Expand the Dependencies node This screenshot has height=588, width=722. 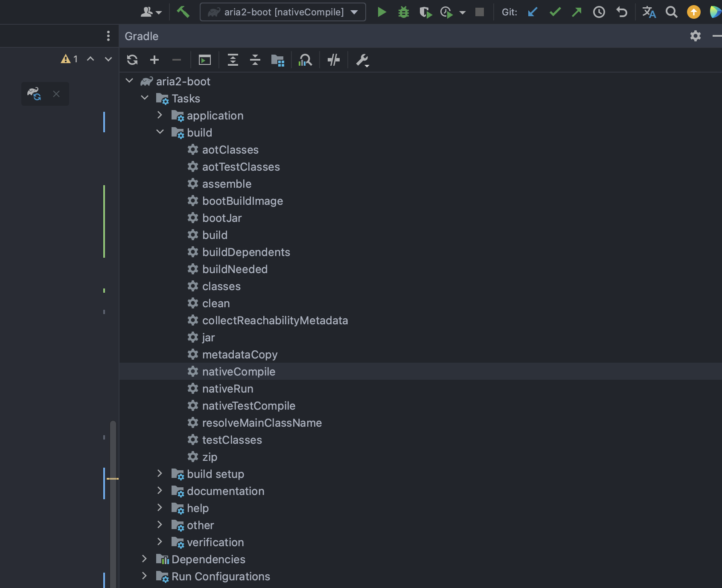point(144,559)
